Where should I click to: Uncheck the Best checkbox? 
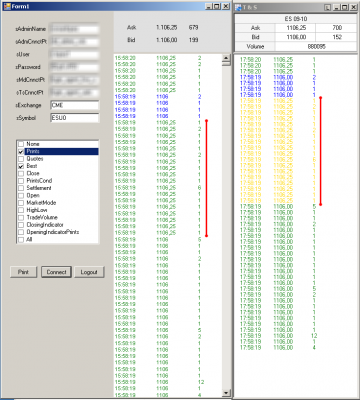(21, 166)
